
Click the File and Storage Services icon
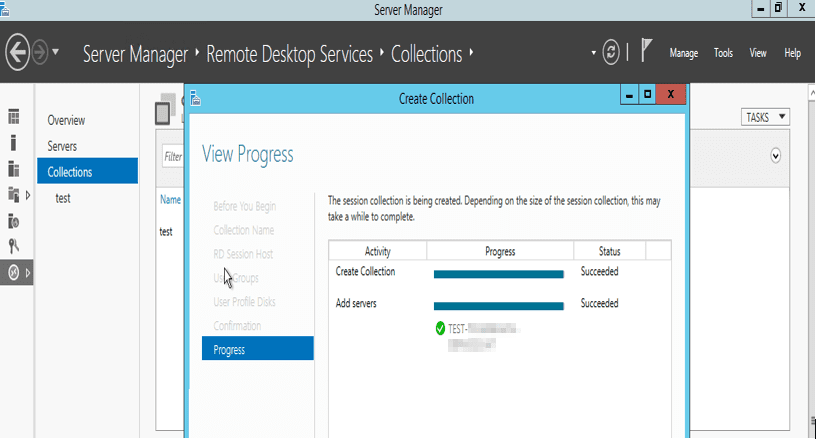coord(14,194)
